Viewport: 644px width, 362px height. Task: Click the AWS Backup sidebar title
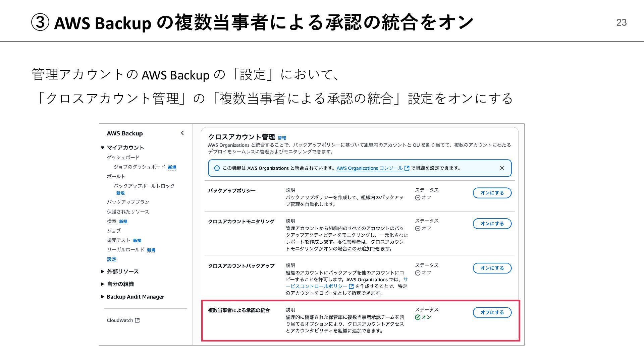[x=125, y=133]
